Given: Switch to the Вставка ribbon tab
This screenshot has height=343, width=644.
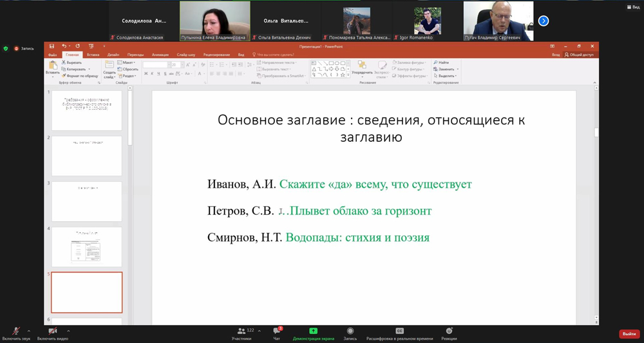Looking at the screenshot, I should point(93,55).
